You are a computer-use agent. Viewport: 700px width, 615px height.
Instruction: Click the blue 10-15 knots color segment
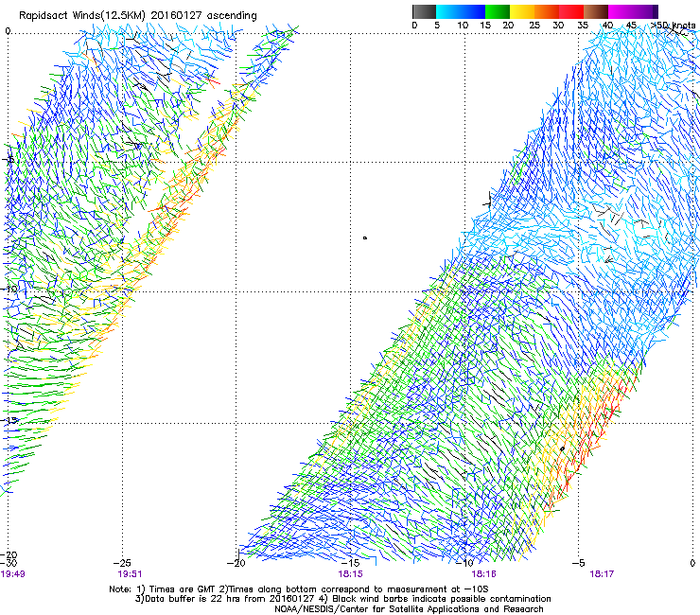[x=473, y=11]
